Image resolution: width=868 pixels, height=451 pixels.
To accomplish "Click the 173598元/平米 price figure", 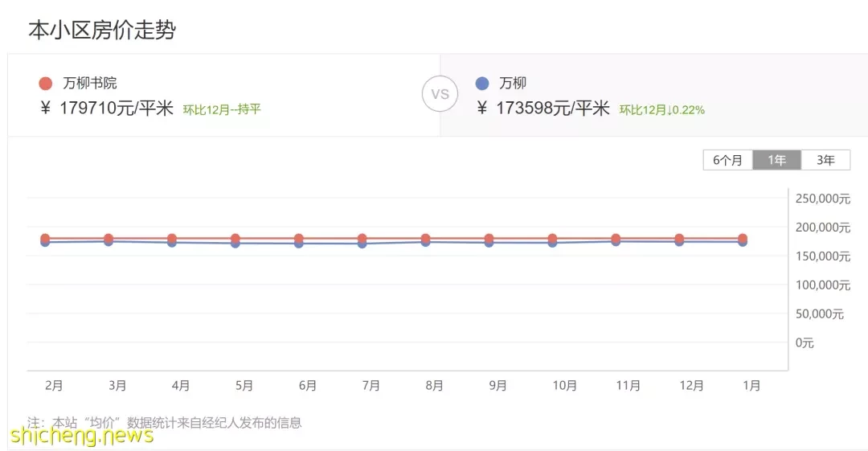I will pyautogui.click(x=552, y=108).
